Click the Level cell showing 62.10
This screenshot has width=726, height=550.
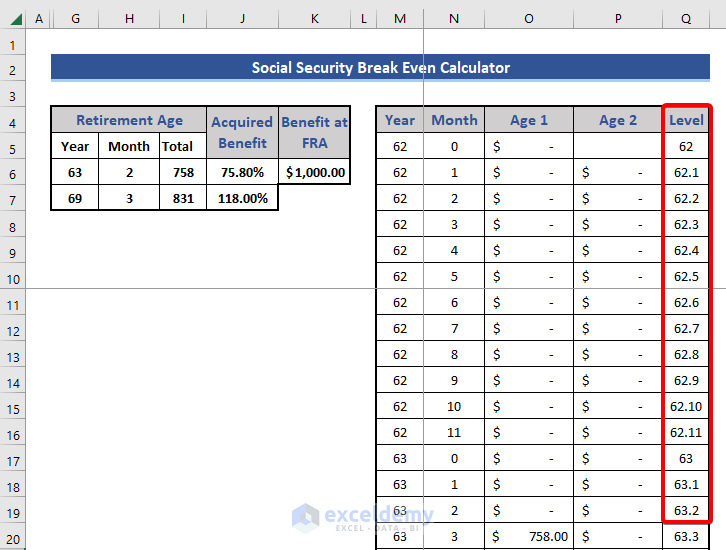(x=686, y=406)
